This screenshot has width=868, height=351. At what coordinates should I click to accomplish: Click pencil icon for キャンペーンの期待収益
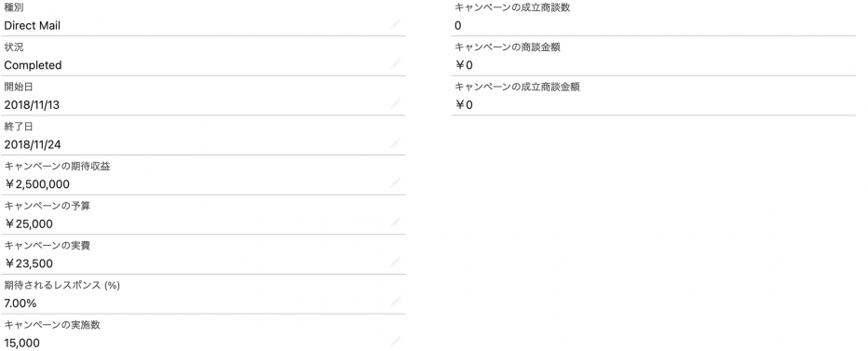[395, 183]
